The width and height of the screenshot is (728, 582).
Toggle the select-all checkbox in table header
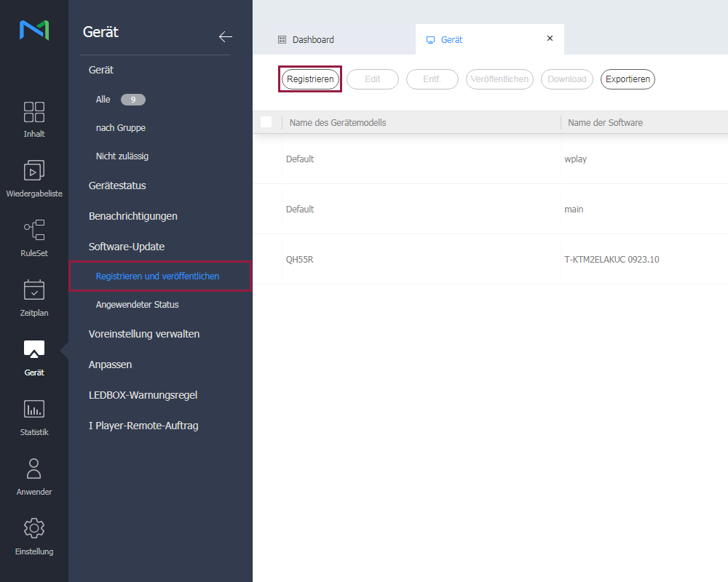(266, 122)
